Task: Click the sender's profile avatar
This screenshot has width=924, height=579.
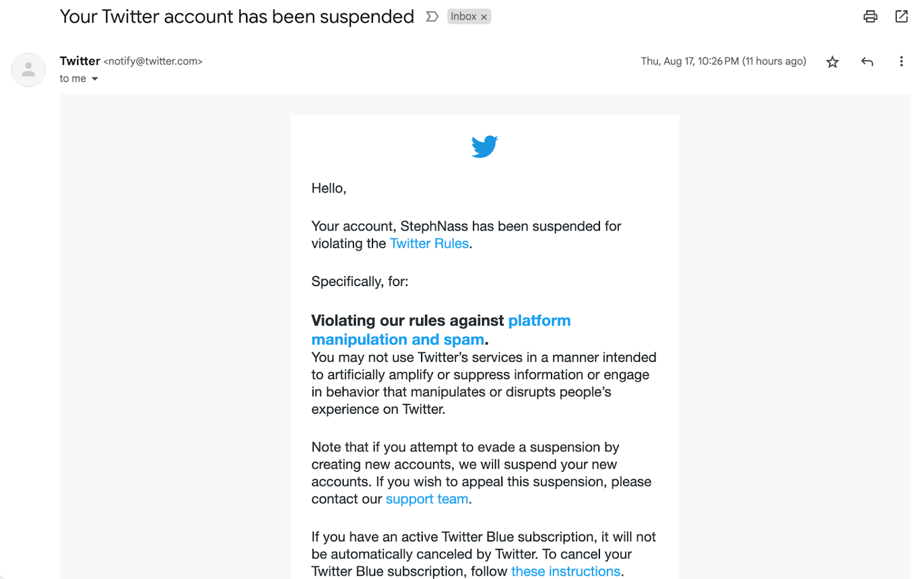Action: point(28,70)
